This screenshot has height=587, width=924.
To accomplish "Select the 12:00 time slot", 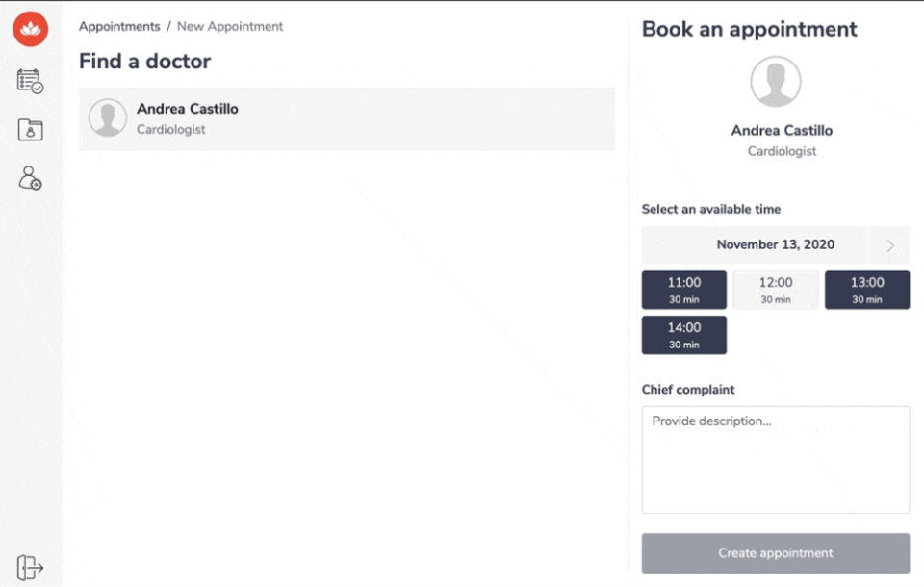I will [775, 290].
